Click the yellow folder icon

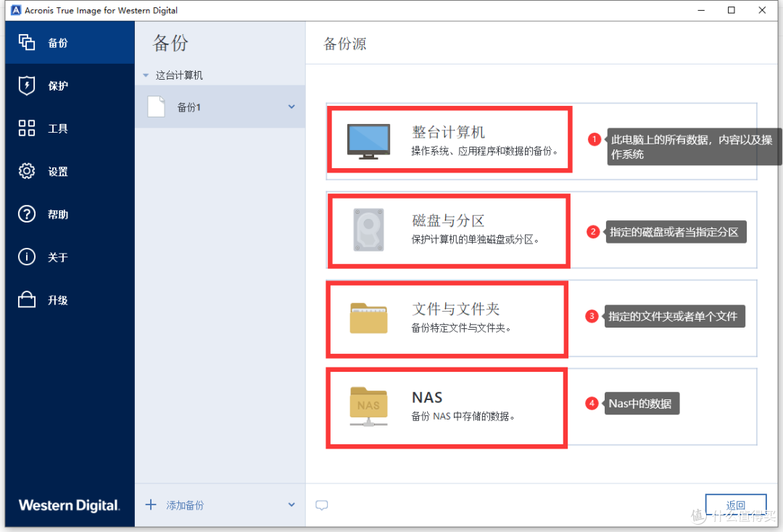[368, 318]
